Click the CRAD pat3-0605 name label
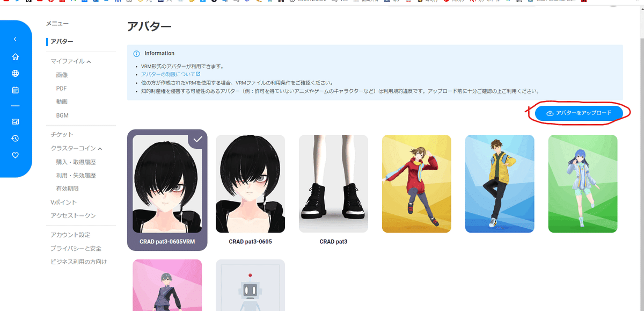 [250, 242]
